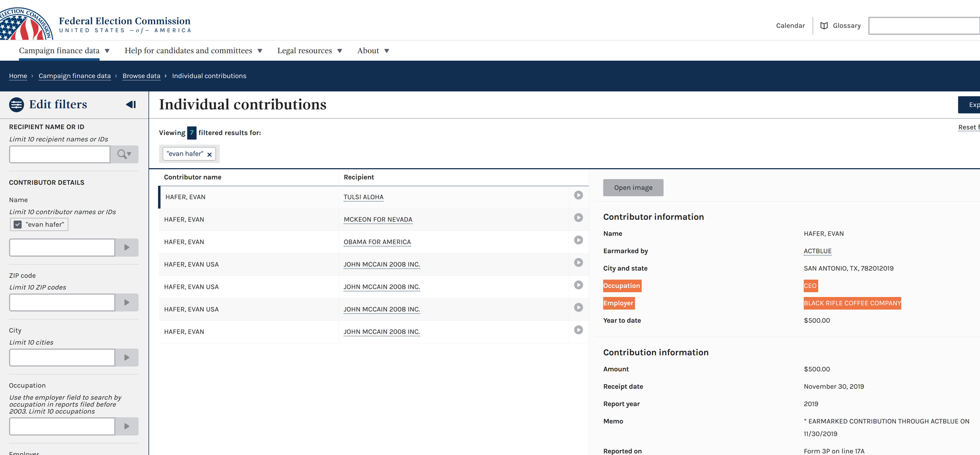Click the contributor name input field
Viewport: 980px width, 455px height.
coord(62,248)
